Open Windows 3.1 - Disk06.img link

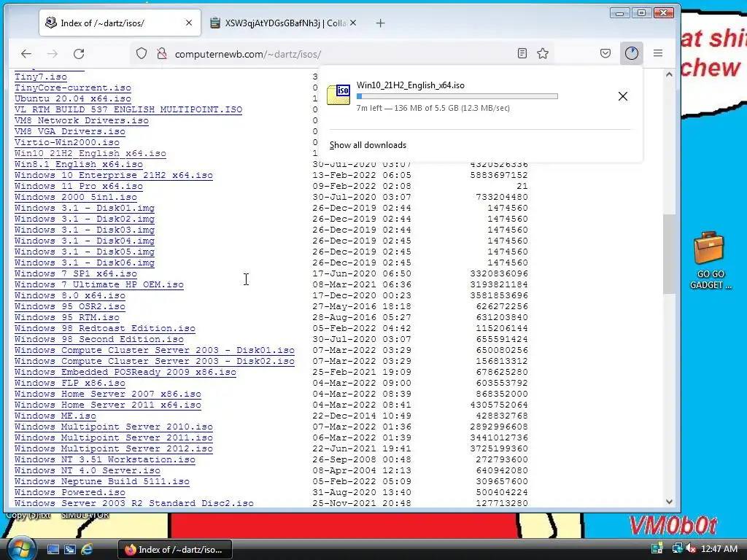click(85, 262)
